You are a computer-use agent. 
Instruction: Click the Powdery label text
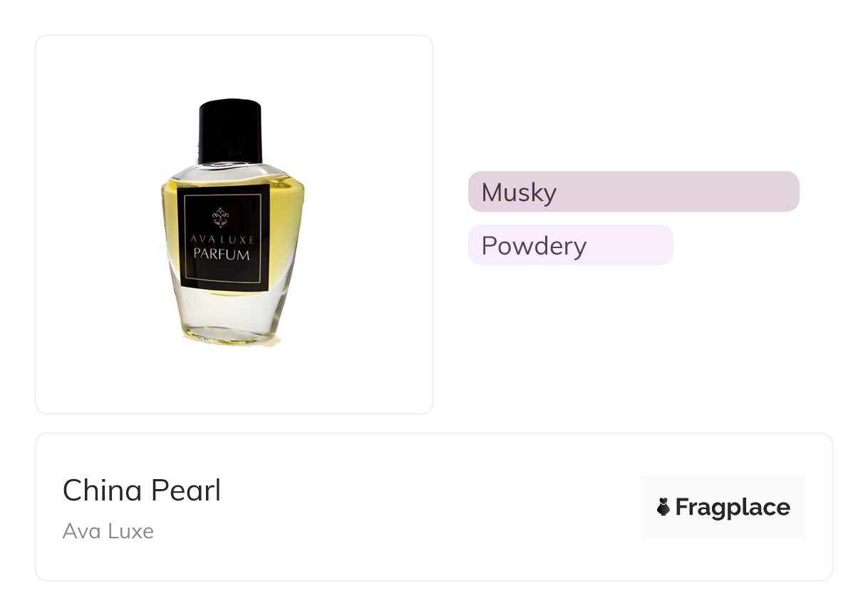click(x=534, y=246)
